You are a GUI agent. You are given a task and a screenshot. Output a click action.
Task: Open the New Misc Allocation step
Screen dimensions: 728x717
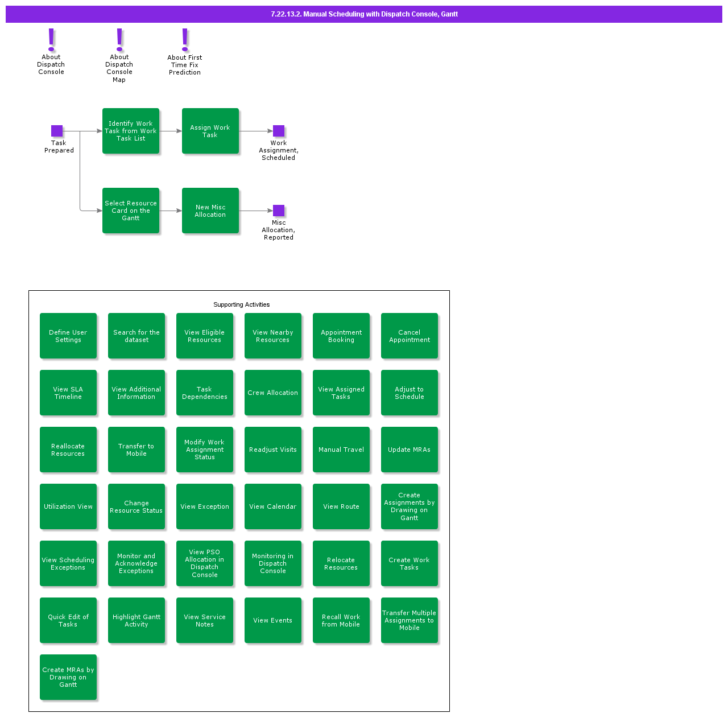210,211
